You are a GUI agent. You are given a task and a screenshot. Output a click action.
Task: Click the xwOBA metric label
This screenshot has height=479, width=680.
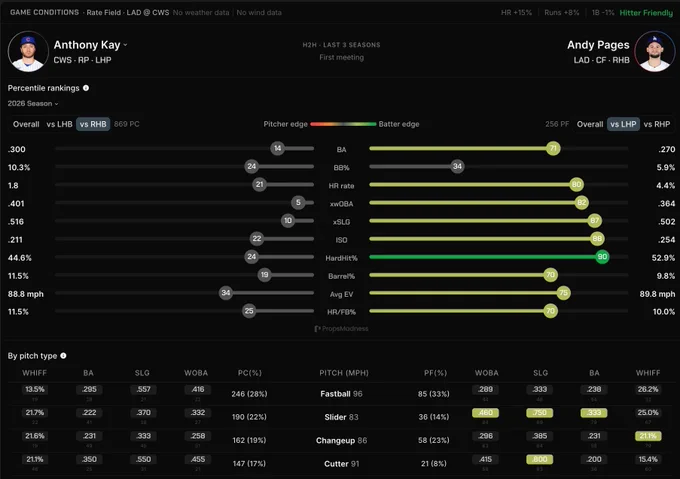pos(341,204)
